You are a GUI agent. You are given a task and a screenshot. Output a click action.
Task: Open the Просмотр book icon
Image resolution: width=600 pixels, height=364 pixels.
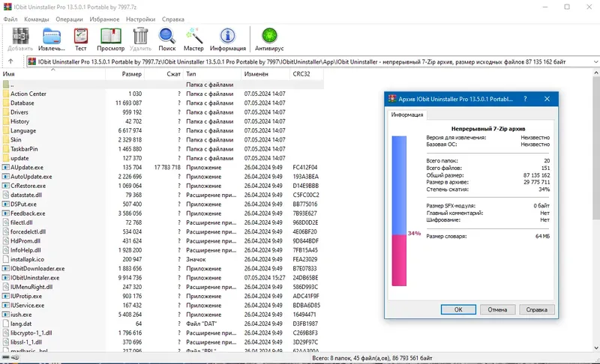110,36
